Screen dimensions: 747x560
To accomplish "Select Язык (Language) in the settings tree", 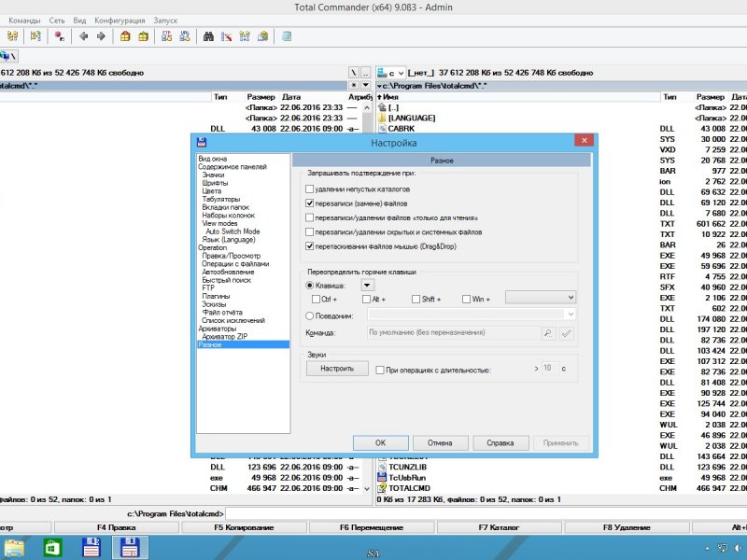I will coord(229,240).
